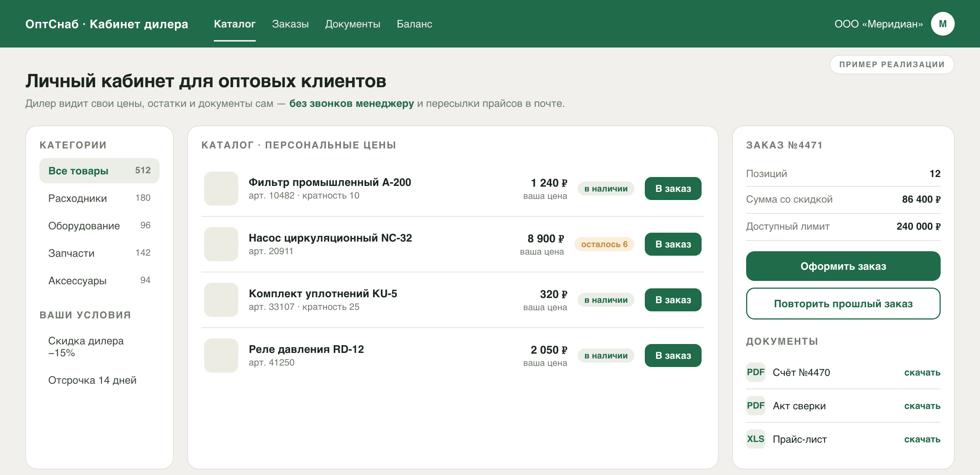This screenshot has height=475, width=980.
Task: Open thumbnail of Фильтр промышленный А-200
Action: [x=221, y=188]
